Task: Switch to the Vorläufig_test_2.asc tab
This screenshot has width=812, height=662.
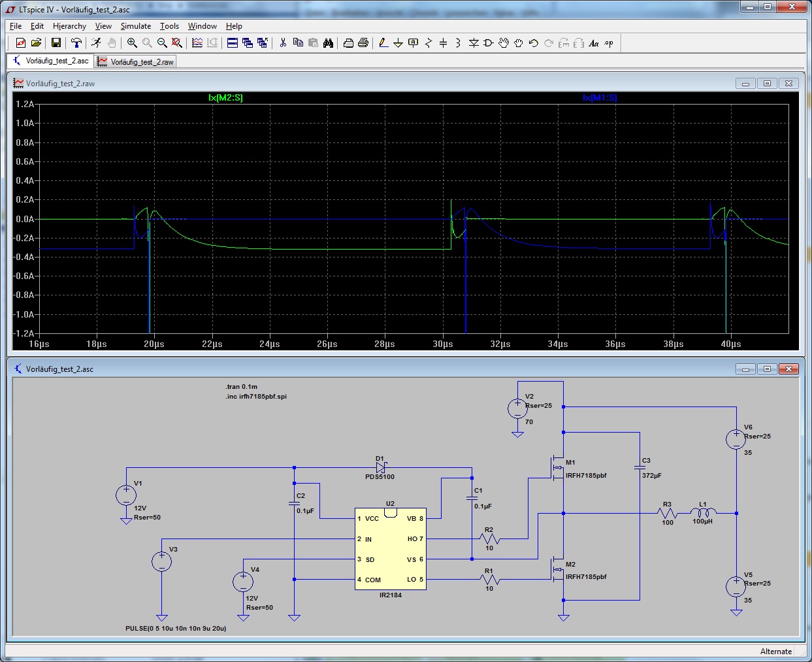Action: click(51, 61)
